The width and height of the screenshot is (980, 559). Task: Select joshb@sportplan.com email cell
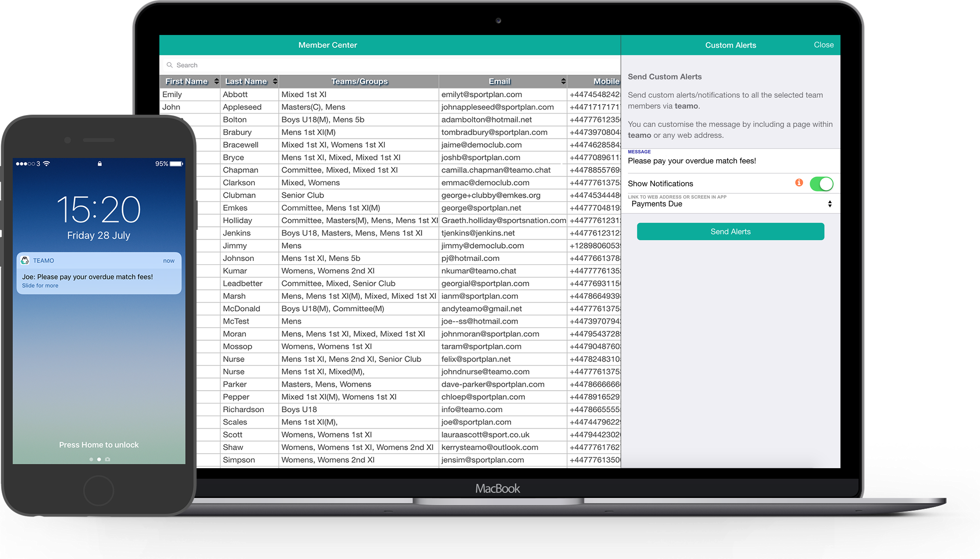[x=503, y=157]
